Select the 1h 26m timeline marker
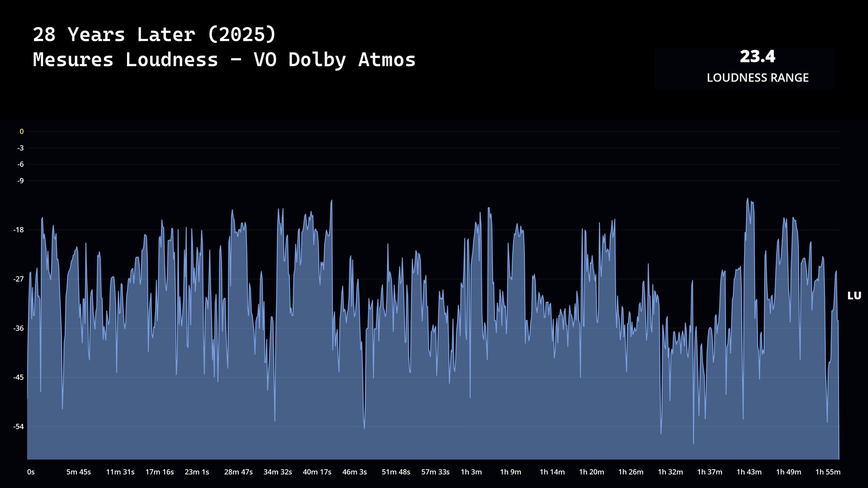The width and height of the screenshot is (868, 488). point(631,472)
